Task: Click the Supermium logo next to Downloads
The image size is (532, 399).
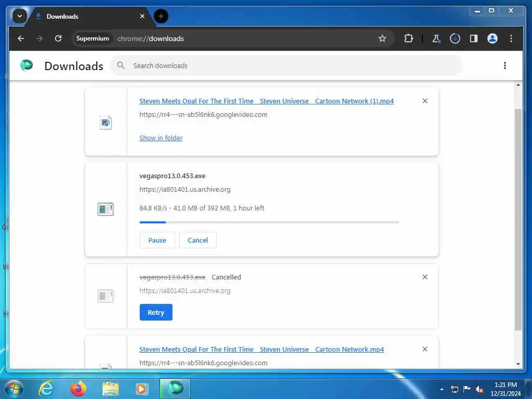Action: point(26,65)
